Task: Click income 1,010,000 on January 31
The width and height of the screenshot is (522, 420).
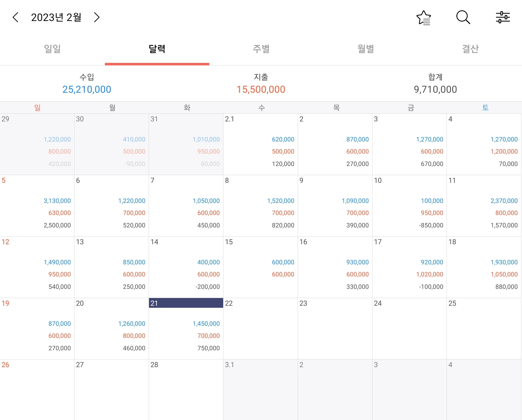Action: coord(206,139)
